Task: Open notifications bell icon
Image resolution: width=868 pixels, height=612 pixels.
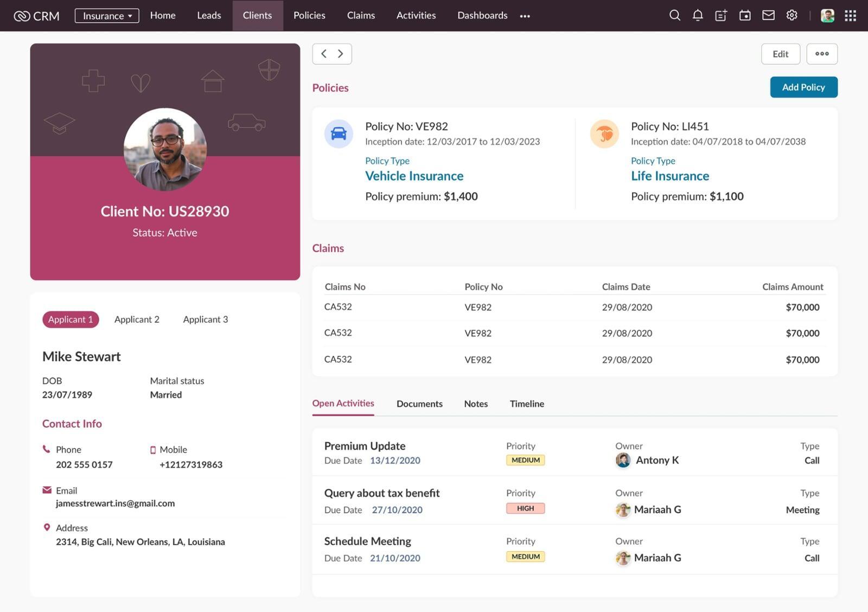Action: pos(698,15)
